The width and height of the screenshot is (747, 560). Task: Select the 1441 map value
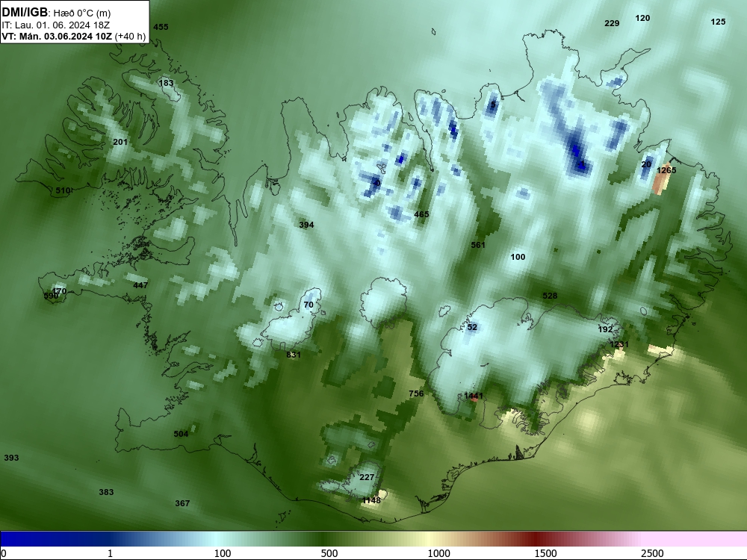pyautogui.click(x=474, y=396)
